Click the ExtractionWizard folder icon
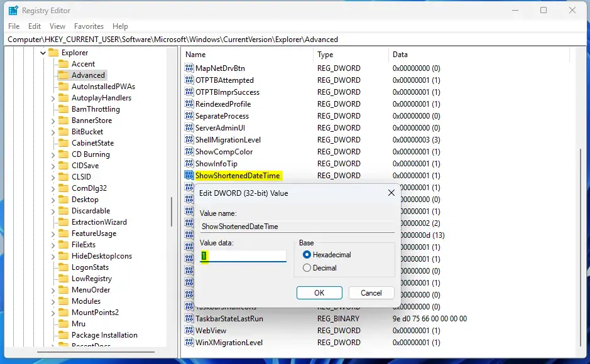 pyautogui.click(x=63, y=222)
